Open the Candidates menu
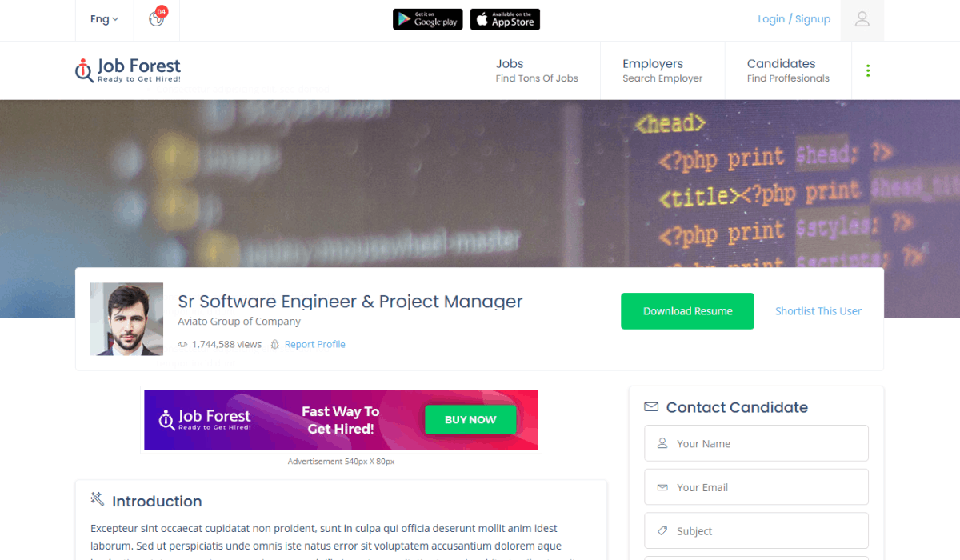960x560 pixels. click(x=788, y=70)
